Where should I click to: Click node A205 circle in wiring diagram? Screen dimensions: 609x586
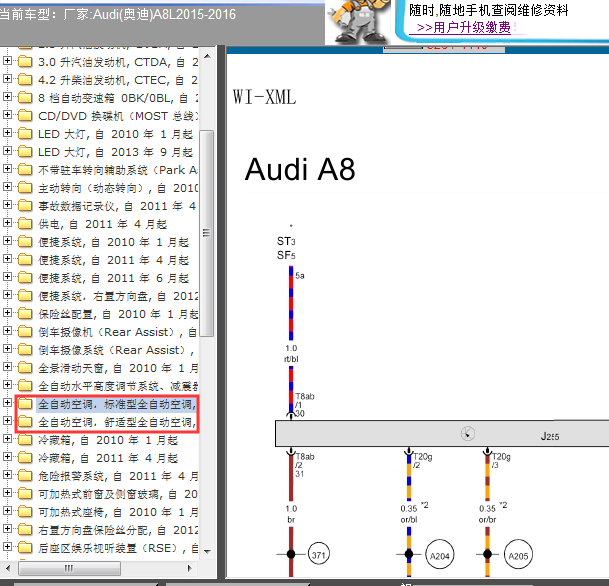coord(518,555)
